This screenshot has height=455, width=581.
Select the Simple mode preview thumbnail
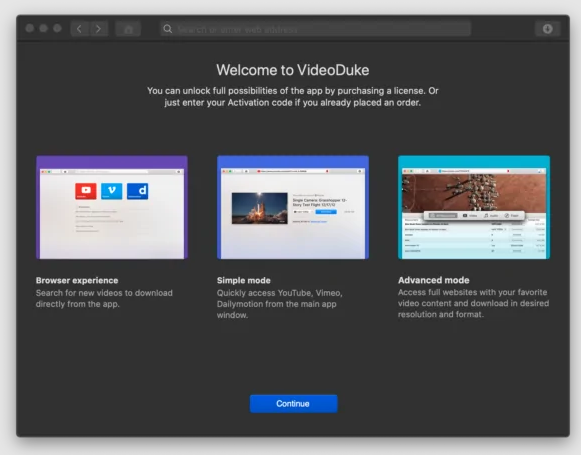click(x=293, y=207)
